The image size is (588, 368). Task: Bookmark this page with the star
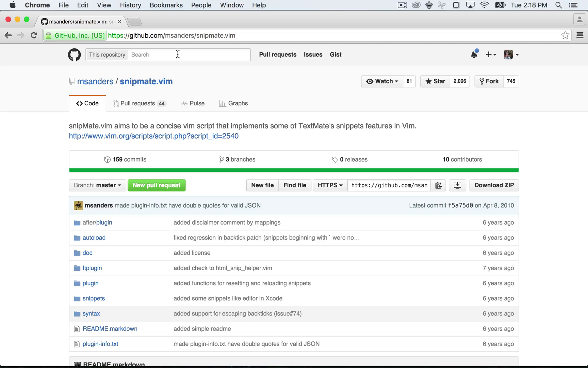point(565,35)
